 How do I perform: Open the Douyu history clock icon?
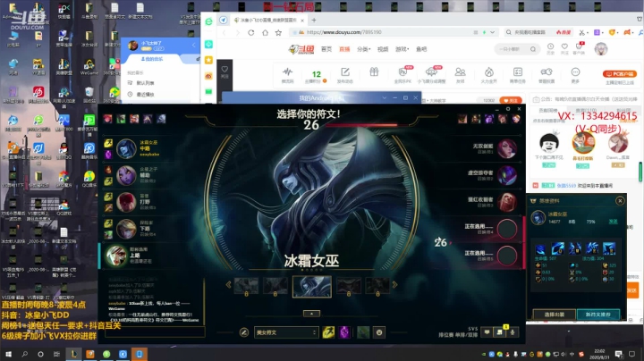[550, 48]
